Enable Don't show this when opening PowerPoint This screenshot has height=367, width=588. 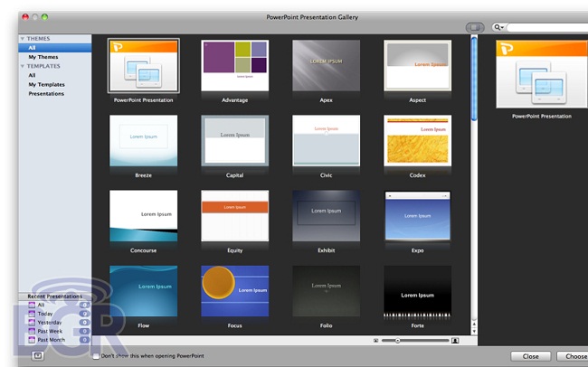coord(96,356)
